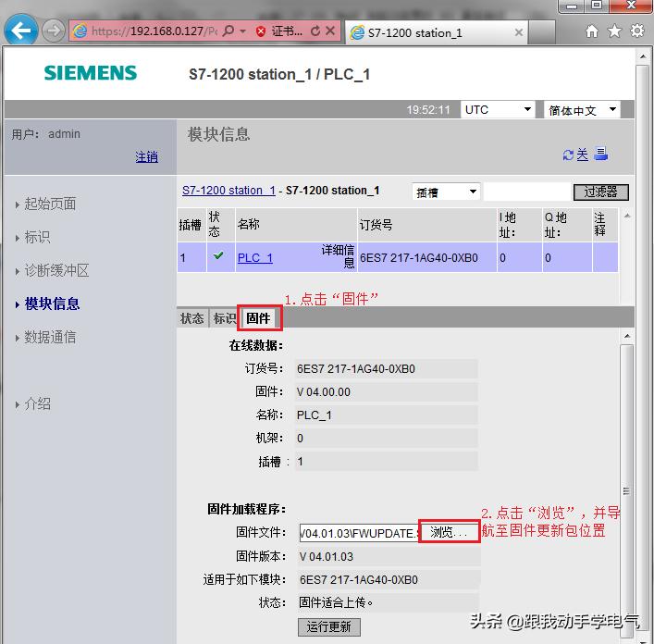Click the 过滤器 filter button

[x=600, y=192]
